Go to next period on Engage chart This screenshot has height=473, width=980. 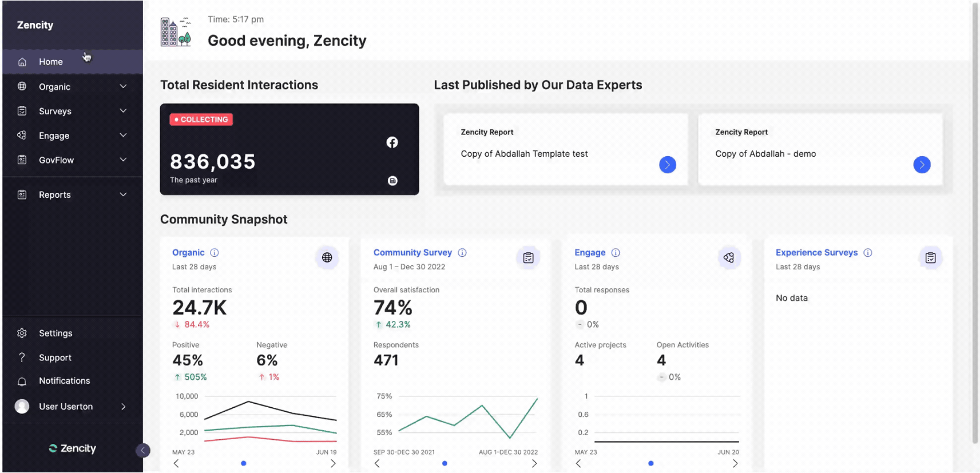click(735, 463)
